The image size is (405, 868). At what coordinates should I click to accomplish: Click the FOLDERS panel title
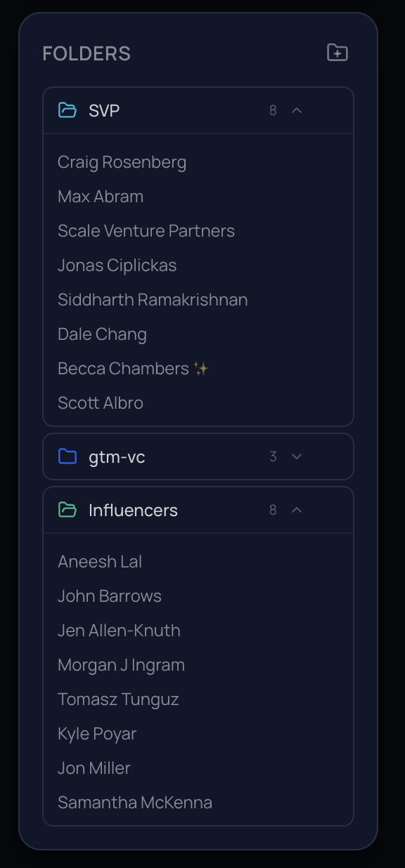[86, 53]
